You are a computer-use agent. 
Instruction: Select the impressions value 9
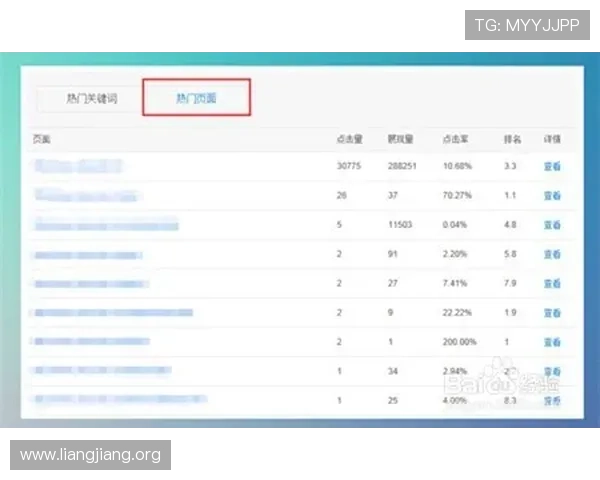click(x=390, y=312)
